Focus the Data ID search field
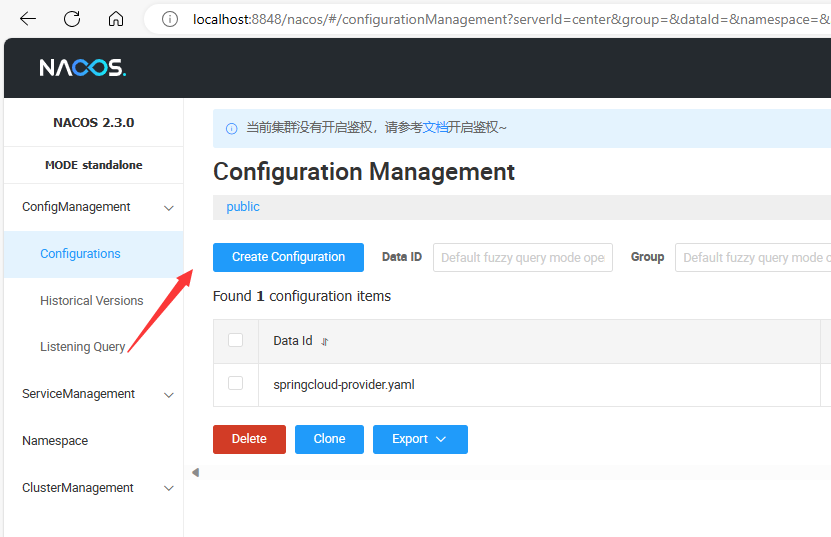 click(x=522, y=257)
